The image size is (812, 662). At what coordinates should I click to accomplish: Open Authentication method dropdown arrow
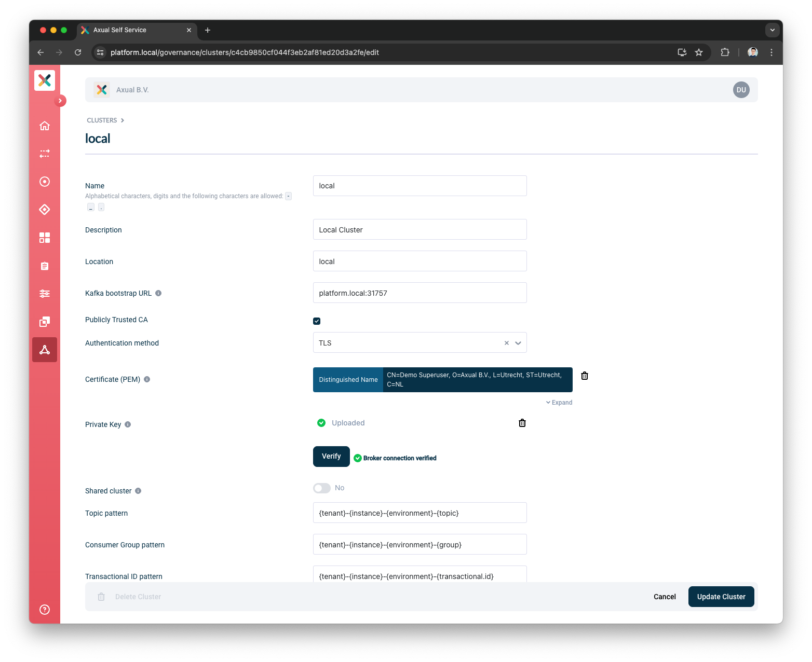coord(518,343)
